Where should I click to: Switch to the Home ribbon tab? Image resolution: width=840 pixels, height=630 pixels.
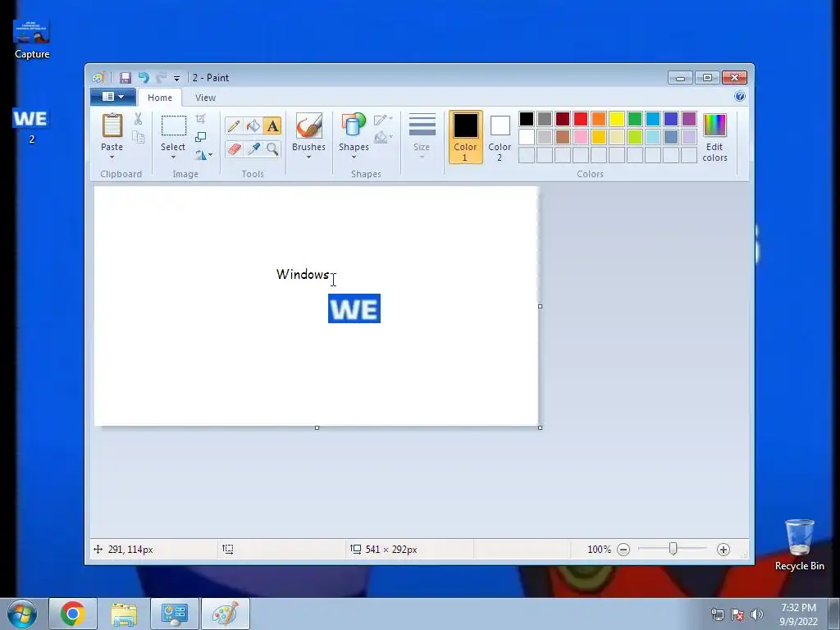(160, 98)
